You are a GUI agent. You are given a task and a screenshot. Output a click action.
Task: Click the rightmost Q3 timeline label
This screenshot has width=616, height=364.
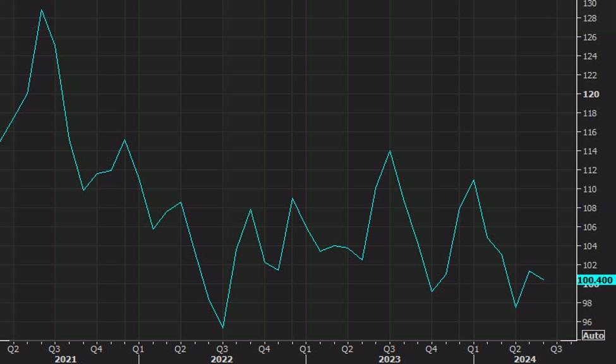click(x=557, y=348)
